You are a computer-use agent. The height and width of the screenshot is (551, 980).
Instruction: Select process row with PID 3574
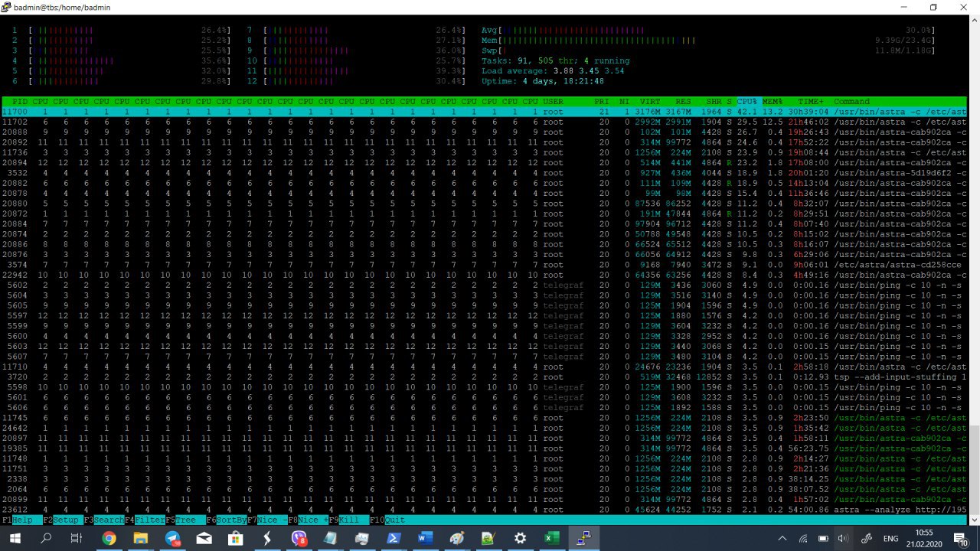484,265
